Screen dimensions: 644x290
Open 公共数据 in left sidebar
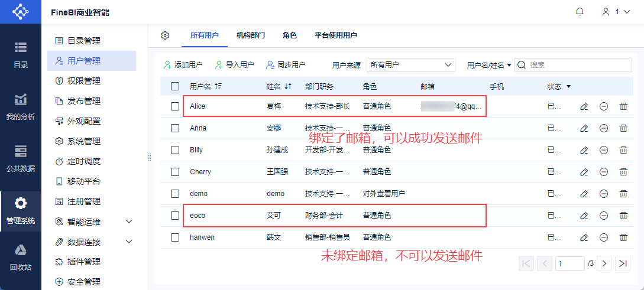[21, 158]
